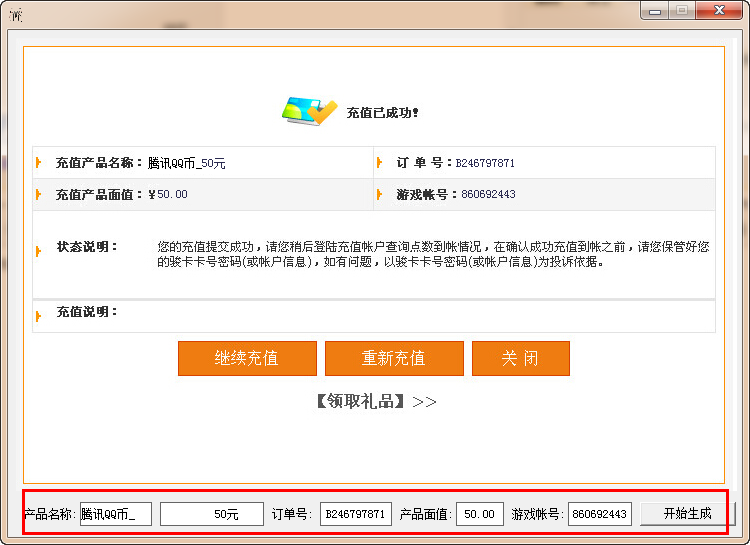This screenshot has width=750, height=545.
Task: Focus the 产品面值 field showing 50.00
Action: (x=480, y=514)
